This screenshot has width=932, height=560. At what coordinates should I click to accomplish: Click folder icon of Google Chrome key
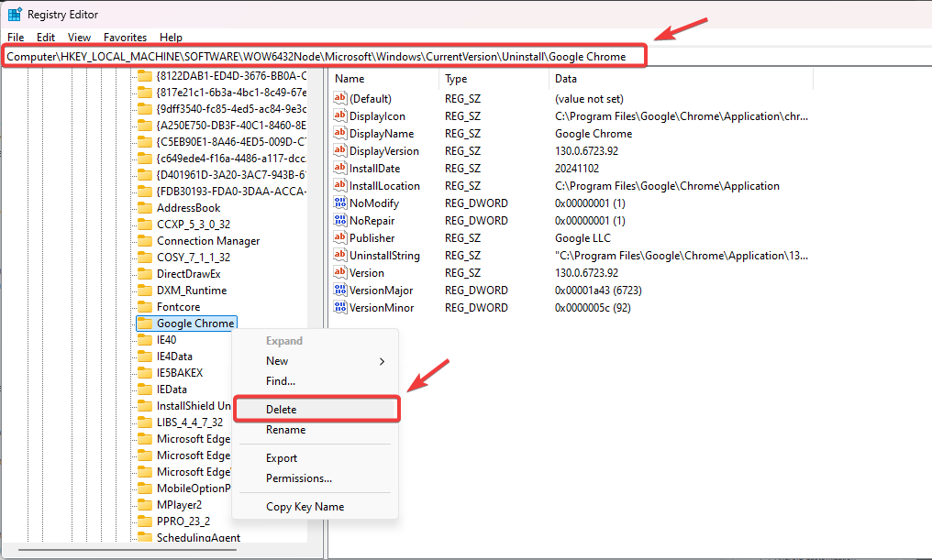(x=145, y=323)
